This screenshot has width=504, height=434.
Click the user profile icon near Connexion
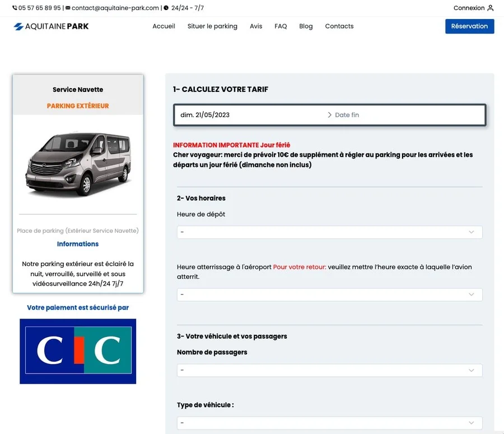pyautogui.click(x=491, y=8)
